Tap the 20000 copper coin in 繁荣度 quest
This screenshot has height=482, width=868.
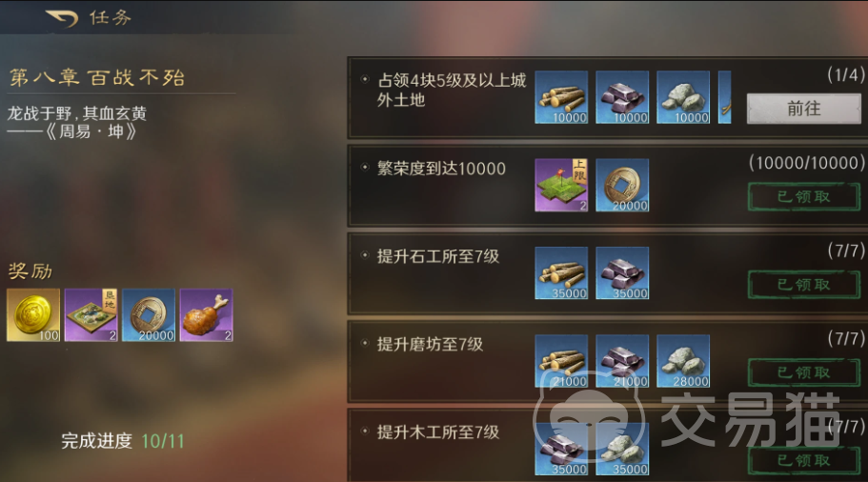click(622, 186)
